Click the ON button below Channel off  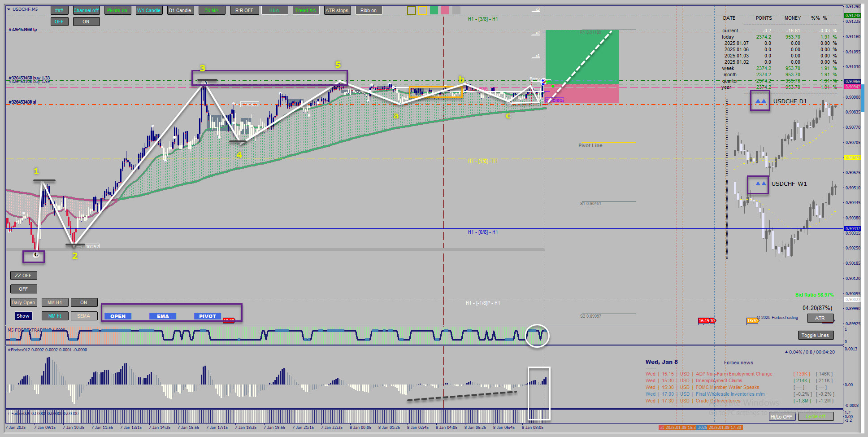pos(86,22)
